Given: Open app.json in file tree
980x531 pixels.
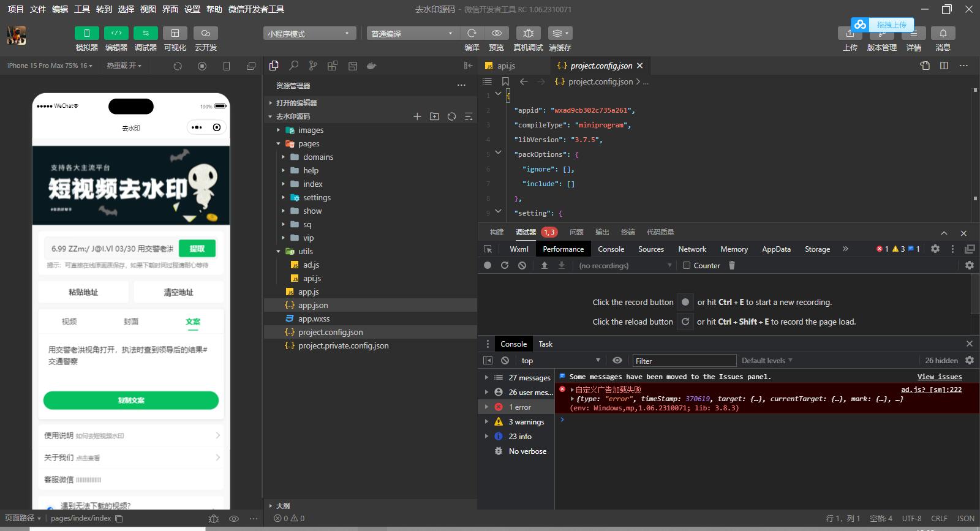Looking at the screenshot, I should tap(313, 305).
